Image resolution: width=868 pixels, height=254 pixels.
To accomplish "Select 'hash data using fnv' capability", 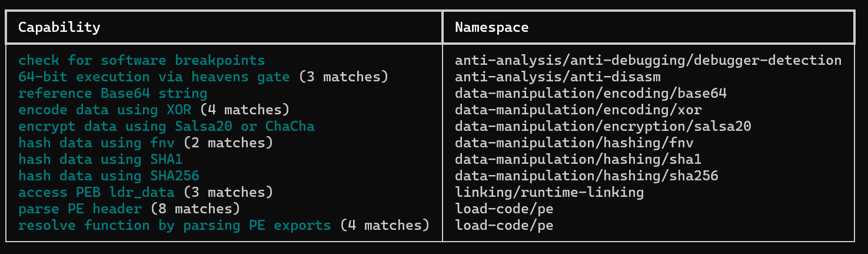I will coord(97,143).
